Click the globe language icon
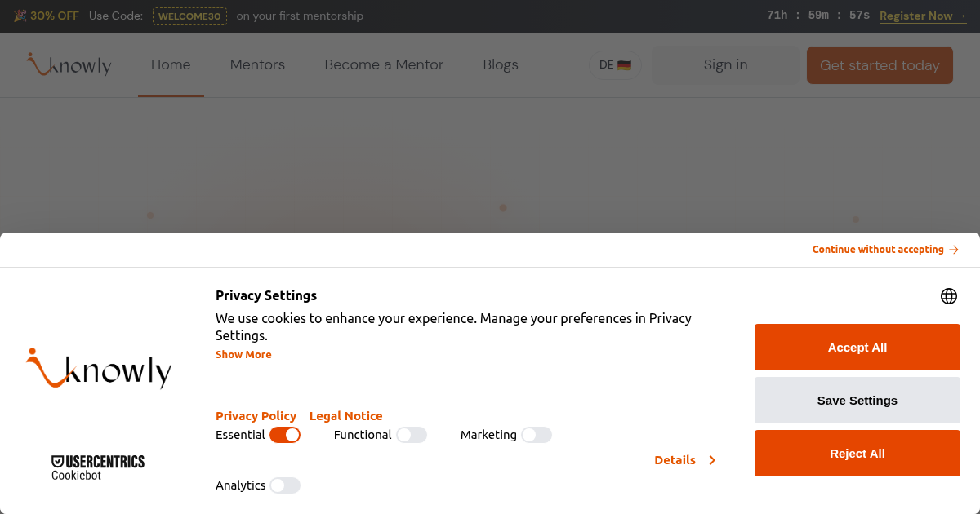Image resolution: width=980 pixels, height=514 pixels. tap(948, 296)
